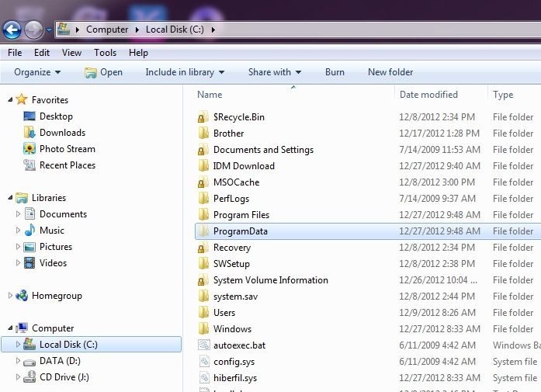This screenshot has height=392, width=541.
Task: Create a New folder from toolbar
Action: pos(390,72)
